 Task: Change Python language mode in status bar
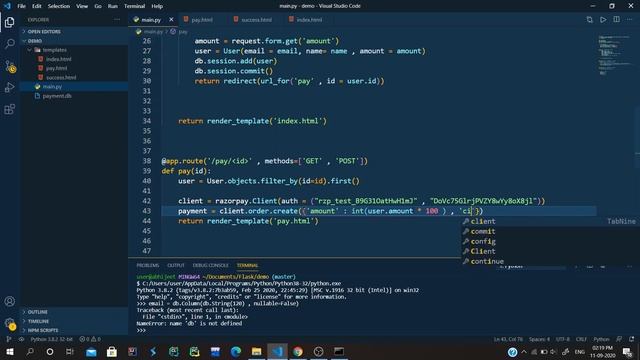(x=601, y=339)
